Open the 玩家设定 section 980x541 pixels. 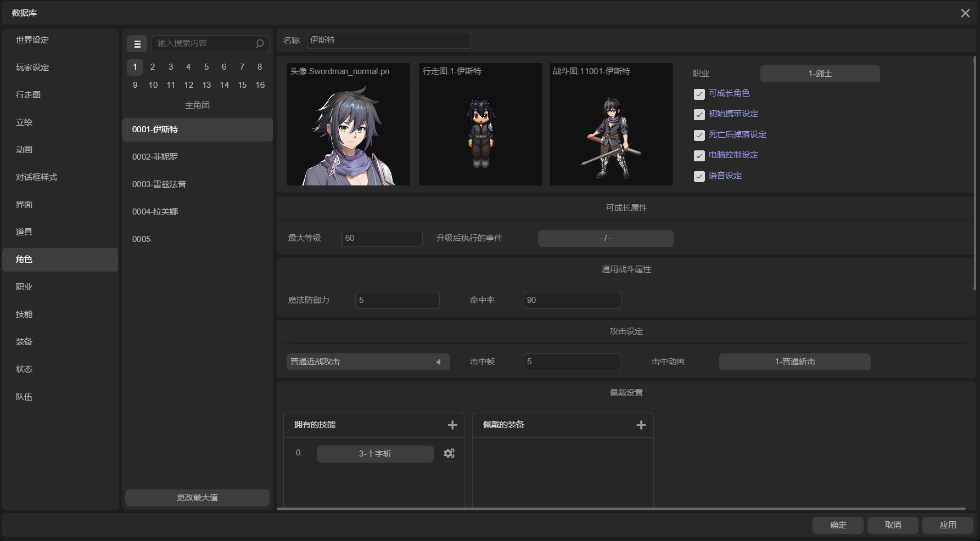60,67
